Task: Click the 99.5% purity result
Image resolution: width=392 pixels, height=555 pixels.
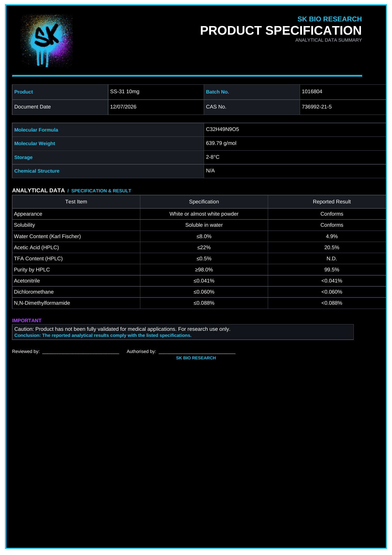Action: click(332, 270)
